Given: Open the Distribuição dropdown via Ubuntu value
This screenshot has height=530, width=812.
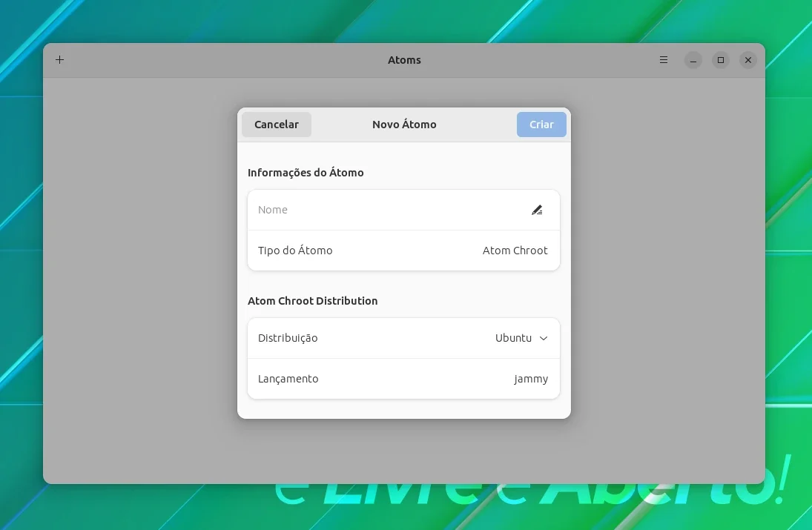Looking at the screenshot, I should 513,338.
